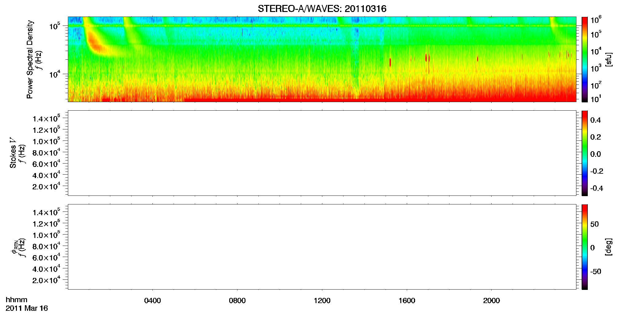Click the [sfu] colorbar unit label
This screenshot has width=644, height=332.
[x=608, y=59]
